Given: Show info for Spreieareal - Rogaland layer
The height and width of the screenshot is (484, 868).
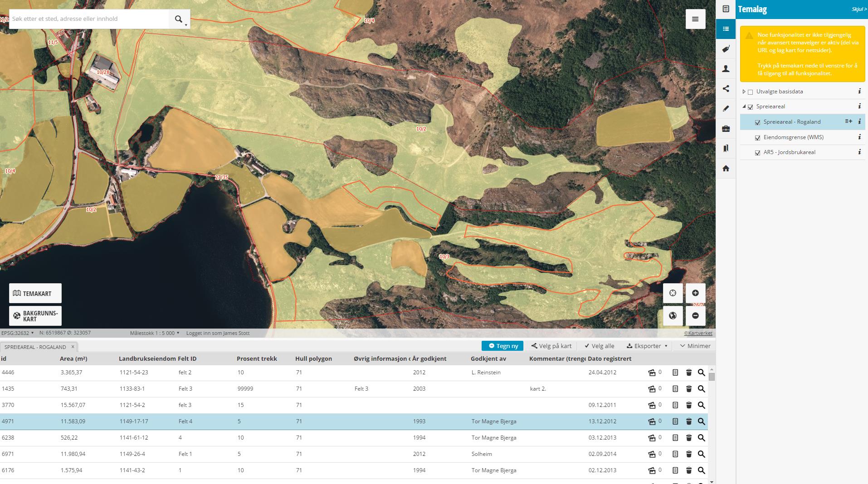Looking at the screenshot, I should coord(859,121).
